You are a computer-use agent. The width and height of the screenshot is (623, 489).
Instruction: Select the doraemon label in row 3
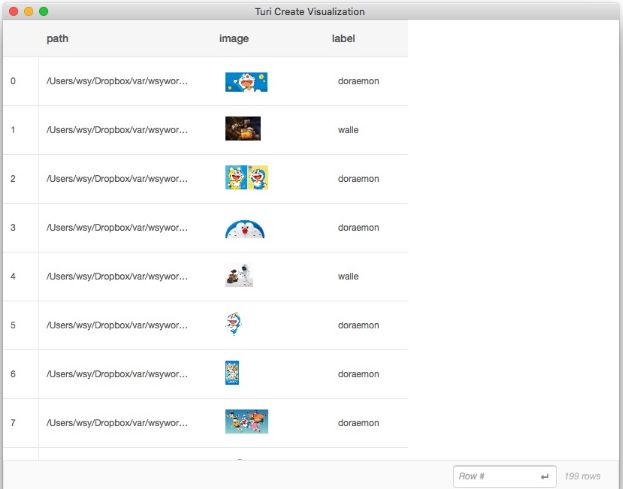[358, 228]
